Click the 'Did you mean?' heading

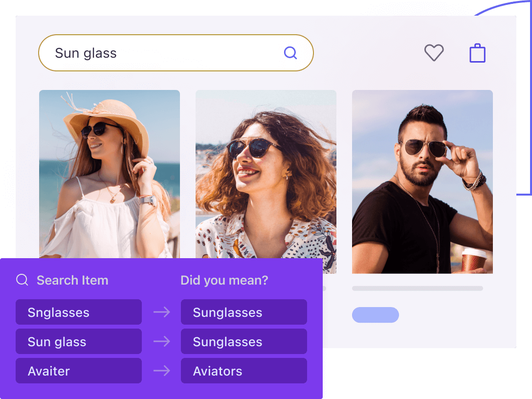224,281
